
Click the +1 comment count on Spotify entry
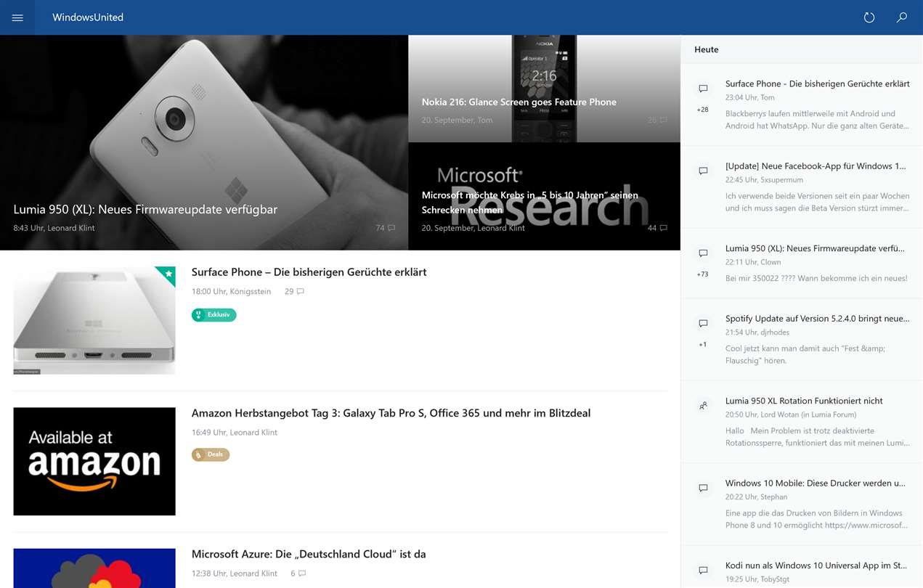(703, 345)
